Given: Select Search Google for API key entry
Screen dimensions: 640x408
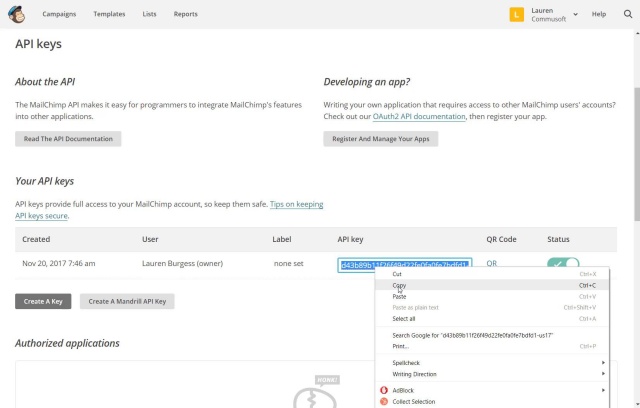Looking at the screenshot, I should tap(492, 335).
